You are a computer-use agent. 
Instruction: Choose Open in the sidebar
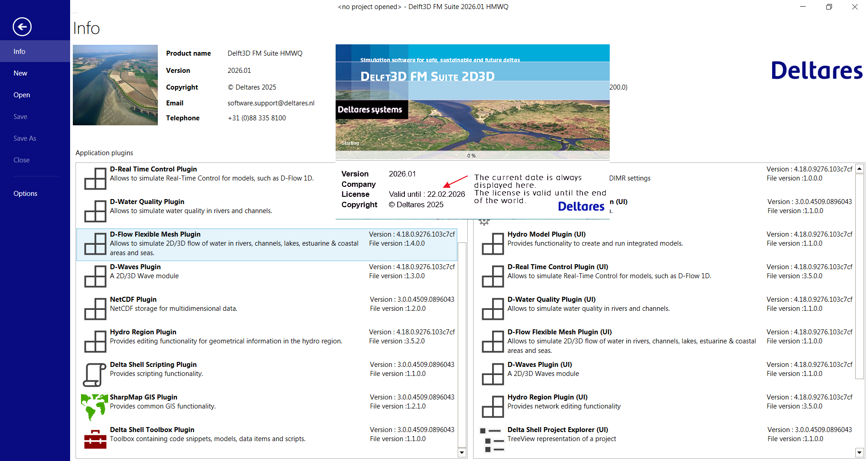[x=35, y=95]
